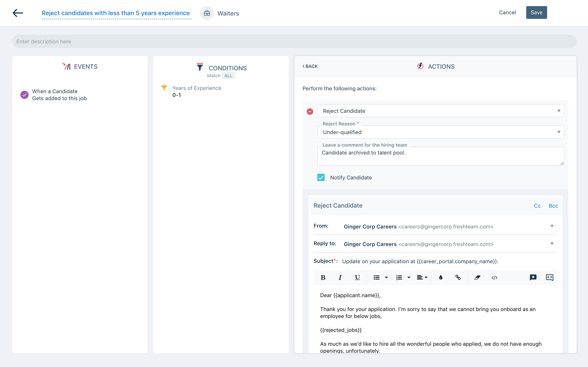Apply italic formatting in email editor
This screenshot has height=367, width=588.
(340, 277)
